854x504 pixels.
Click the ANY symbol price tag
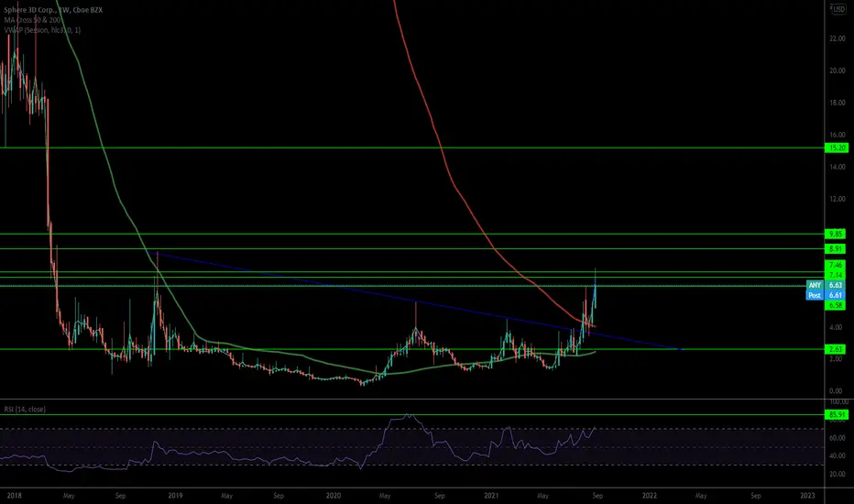click(x=815, y=285)
